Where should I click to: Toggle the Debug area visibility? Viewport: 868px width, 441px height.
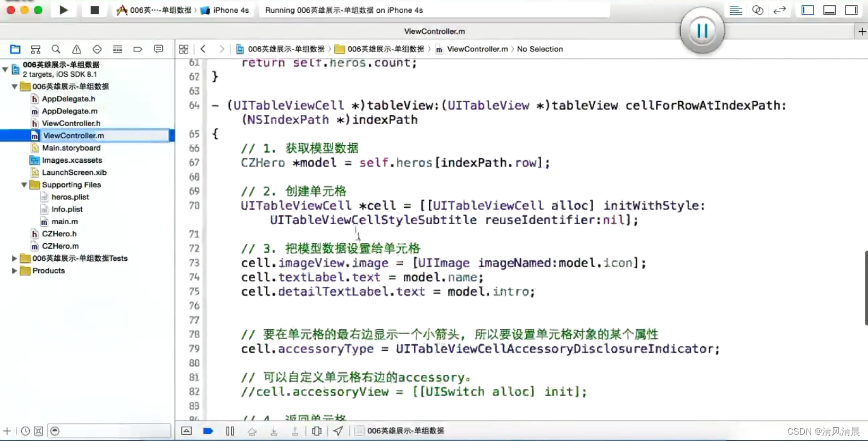point(829,10)
